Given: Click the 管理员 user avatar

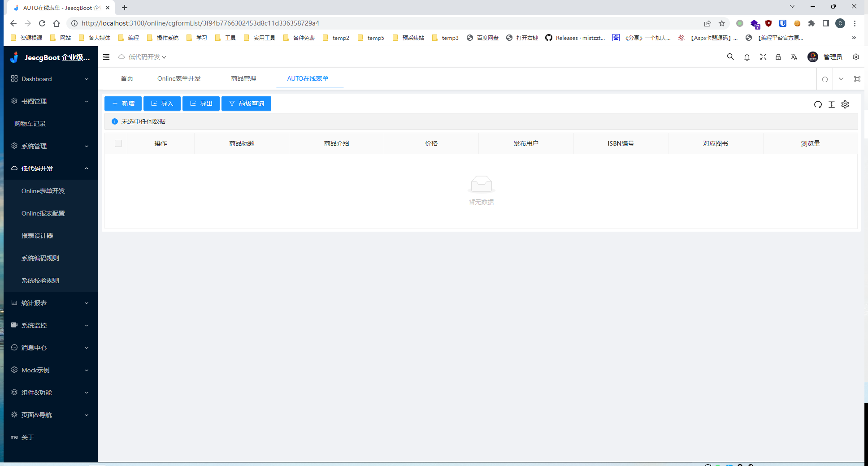Looking at the screenshot, I should pyautogui.click(x=813, y=57).
